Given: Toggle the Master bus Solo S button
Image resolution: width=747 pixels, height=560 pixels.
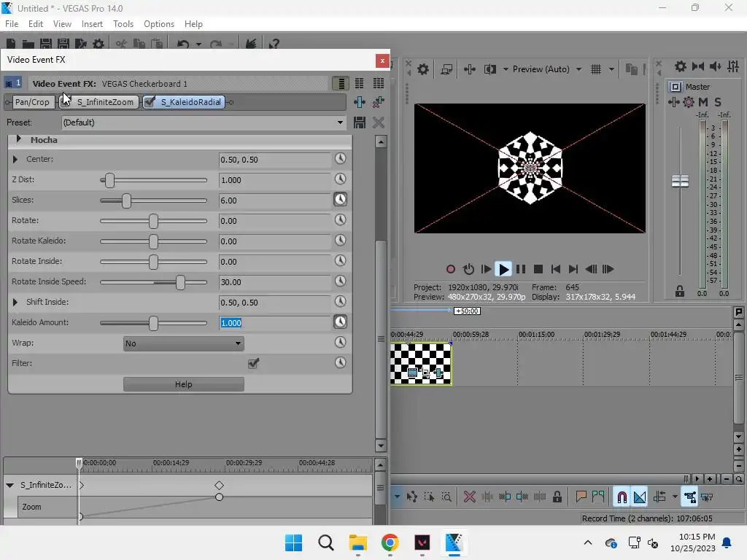Looking at the screenshot, I should coord(718,102).
